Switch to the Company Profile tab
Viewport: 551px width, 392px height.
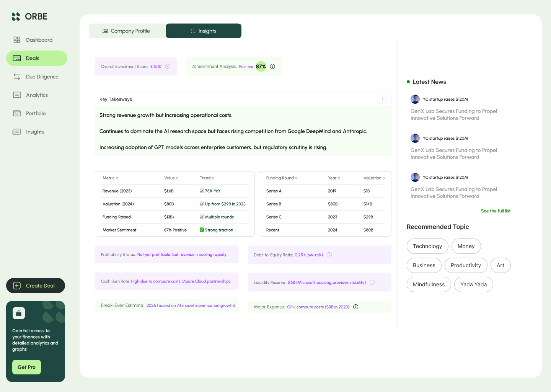(127, 31)
